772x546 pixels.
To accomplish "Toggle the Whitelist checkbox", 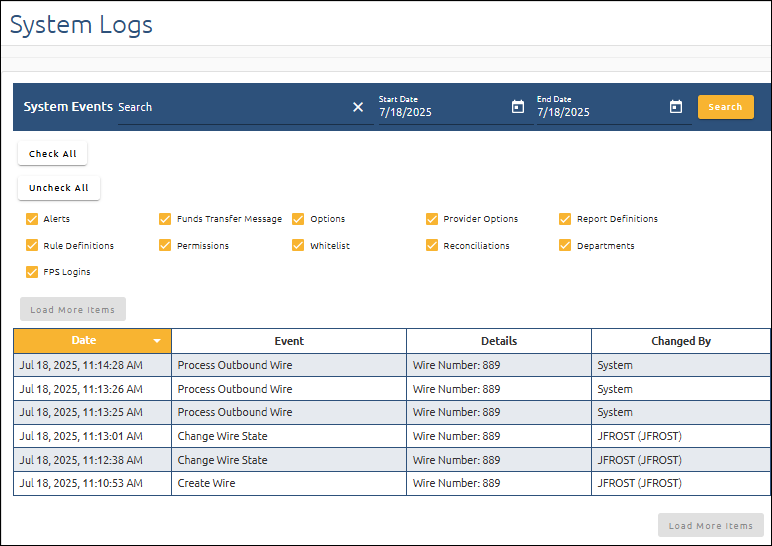I will click(298, 245).
